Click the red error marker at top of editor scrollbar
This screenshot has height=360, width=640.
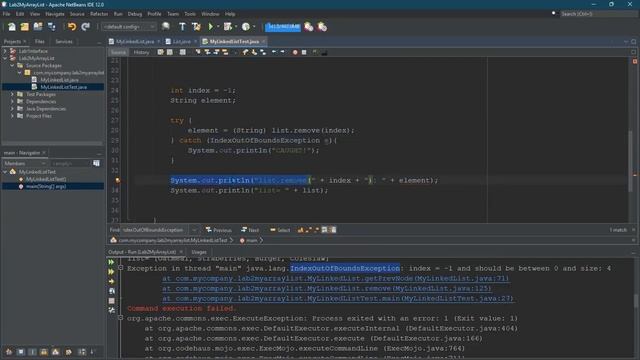pos(635,61)
